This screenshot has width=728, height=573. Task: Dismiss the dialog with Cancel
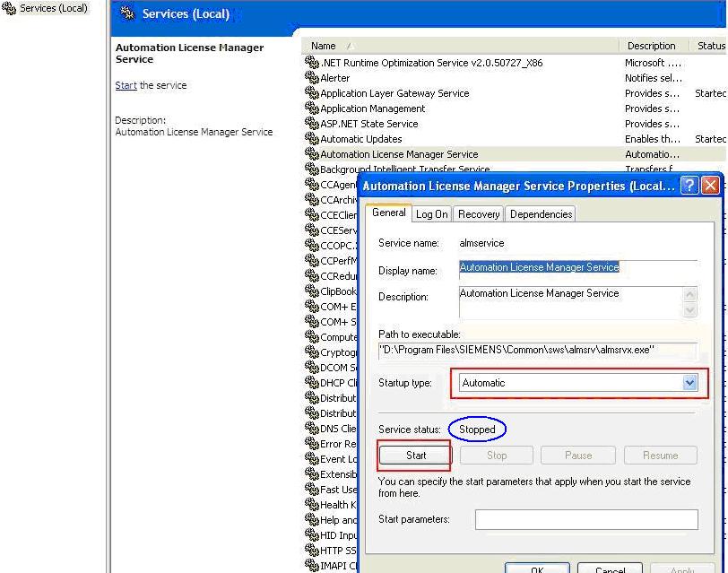610,569
